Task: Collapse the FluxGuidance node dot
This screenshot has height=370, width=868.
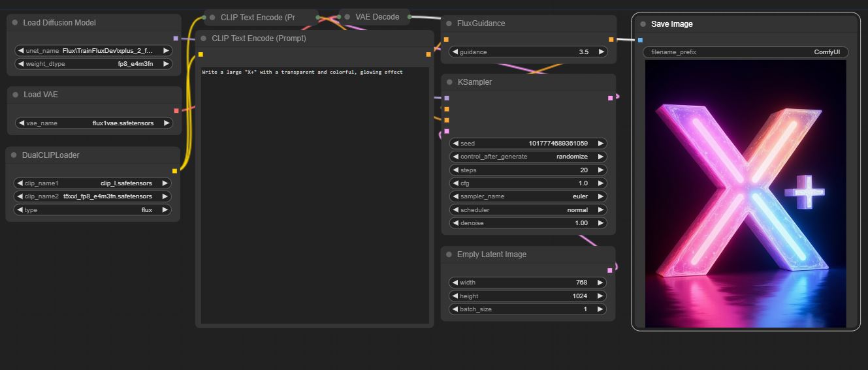Action: pyautogui.click(x=449, y=23)
